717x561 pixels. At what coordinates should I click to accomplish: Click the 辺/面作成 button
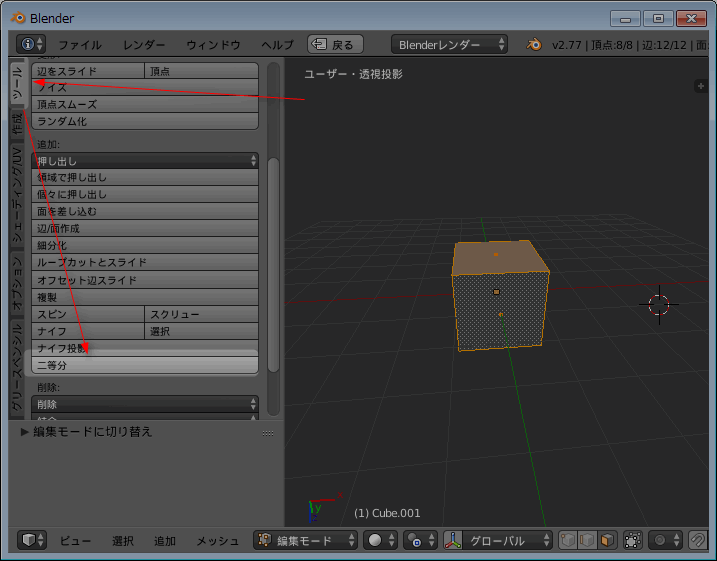(x=145, y=228)
